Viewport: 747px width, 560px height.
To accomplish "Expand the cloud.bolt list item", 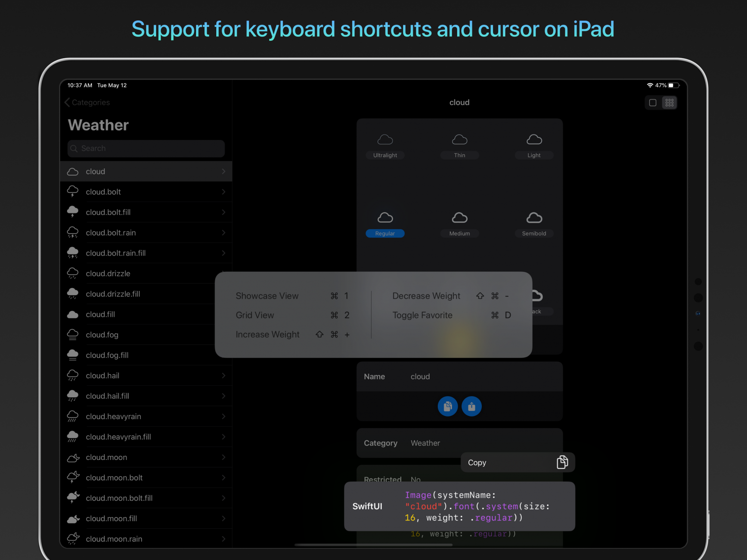I will (x=222, y=192).
